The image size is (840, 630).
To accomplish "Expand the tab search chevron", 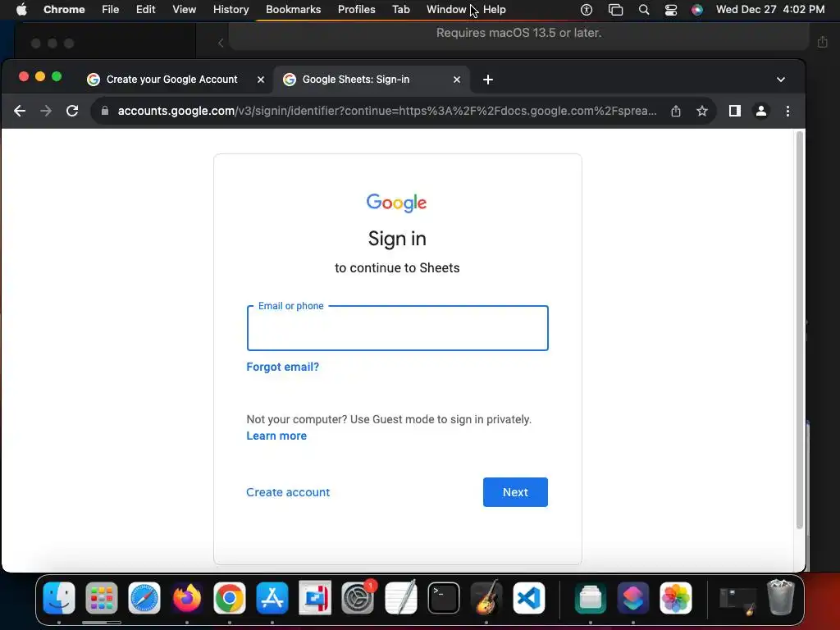I will click(781, 80).
